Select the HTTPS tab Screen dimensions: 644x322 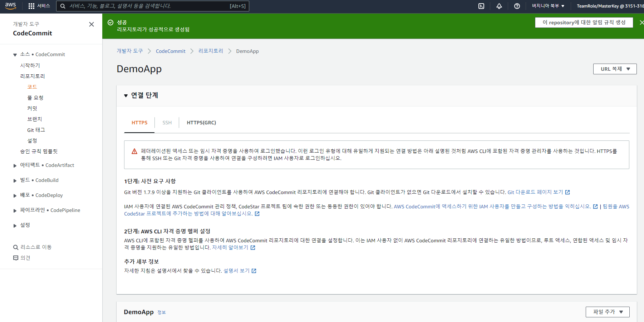click(x=139, y=123)
